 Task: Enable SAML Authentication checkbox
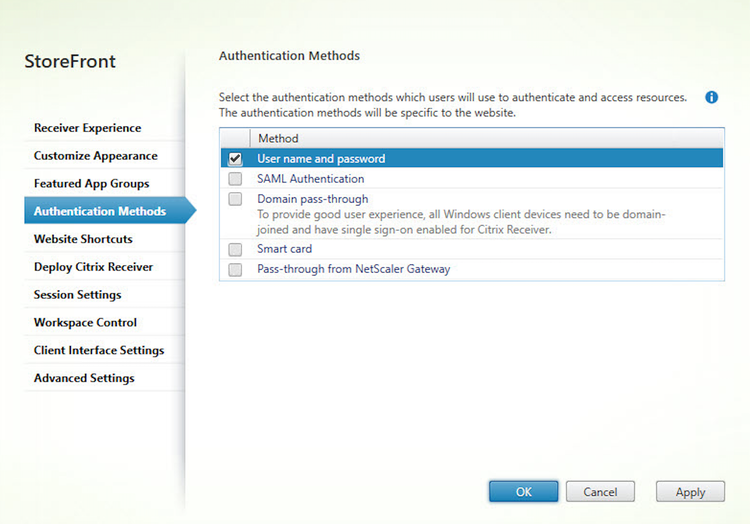235,179
